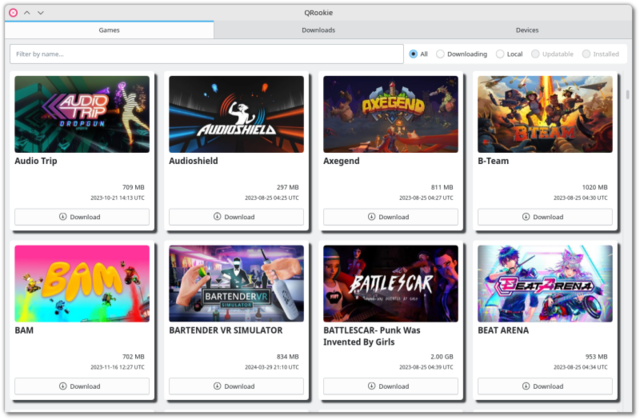Open the Devices tab
This screenshot has height=420, width=640.
pyautogui.click(x=527, y=30)
